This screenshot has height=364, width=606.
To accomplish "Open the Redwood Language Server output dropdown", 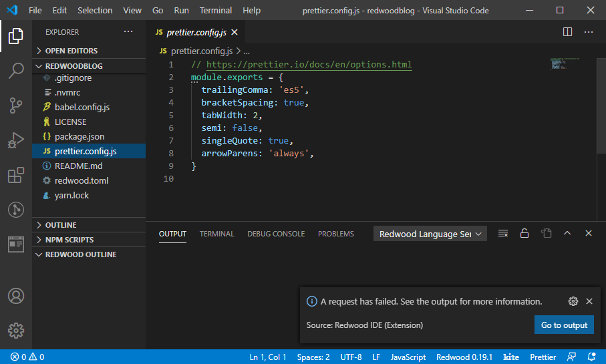I will (430, 234).
